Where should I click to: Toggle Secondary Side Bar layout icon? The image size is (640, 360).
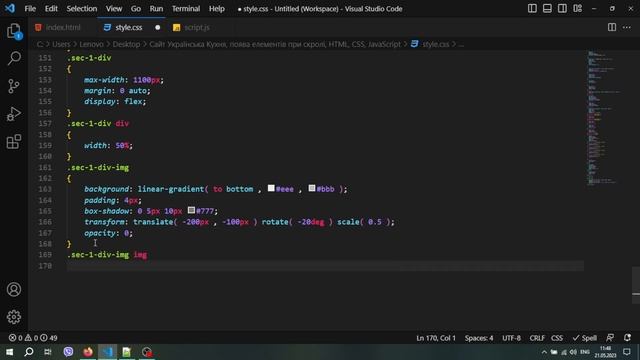pos(562,9)
